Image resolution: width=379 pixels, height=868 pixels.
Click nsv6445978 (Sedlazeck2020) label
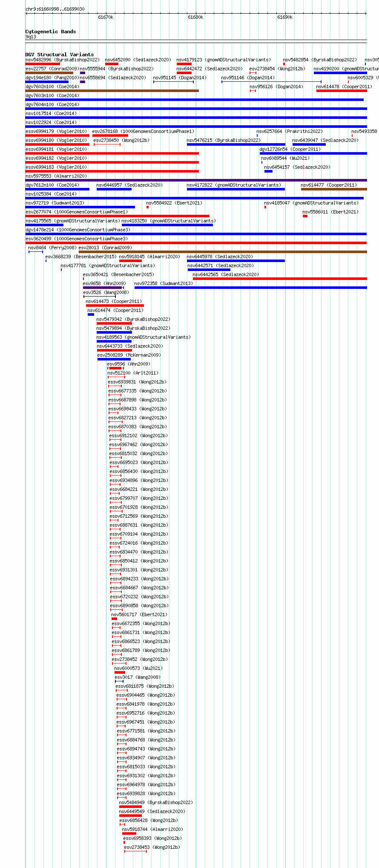(x=220, y=257)
